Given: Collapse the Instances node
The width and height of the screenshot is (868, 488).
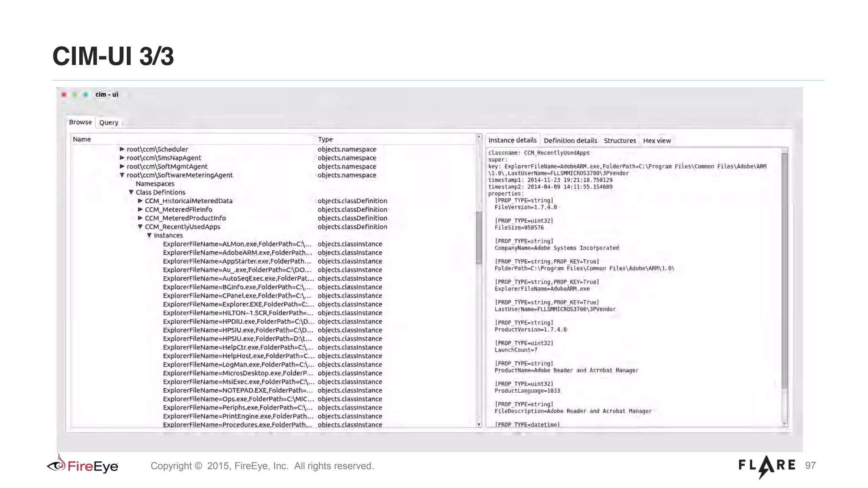Looking at the screenshot, I should pos(149,236).
